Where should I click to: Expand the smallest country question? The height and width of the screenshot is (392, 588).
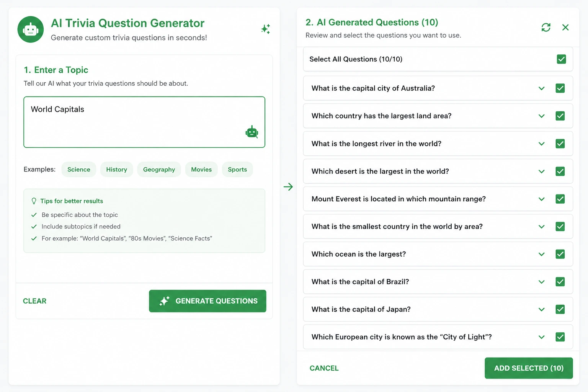[x=541, y=227]
